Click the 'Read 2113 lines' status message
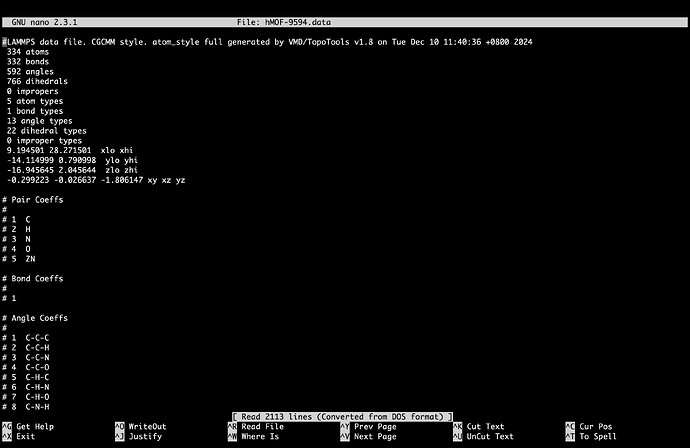690x448 pixels. coord(342,416)
